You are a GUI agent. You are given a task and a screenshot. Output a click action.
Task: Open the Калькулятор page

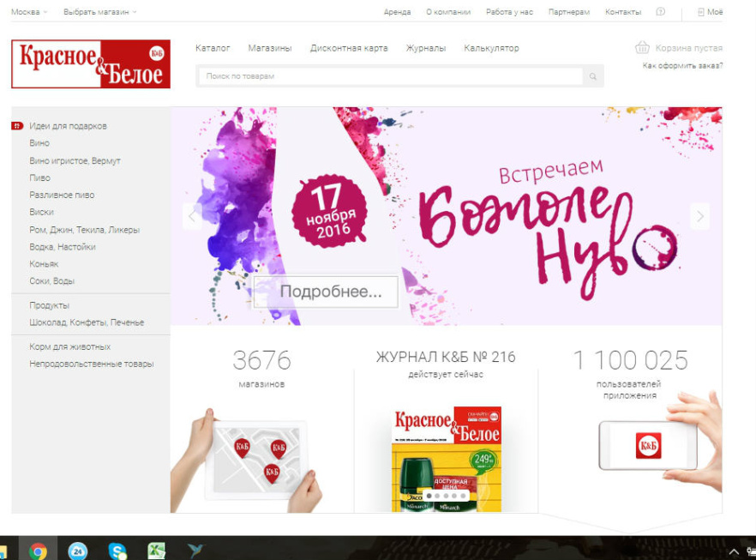[491, 48]
